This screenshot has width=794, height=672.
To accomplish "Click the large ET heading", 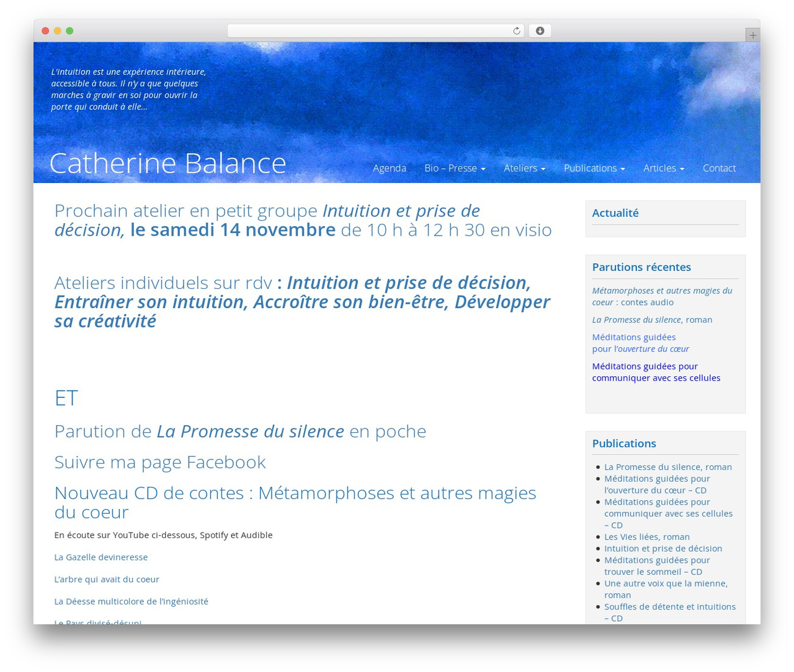I will (x=66, y=398).
